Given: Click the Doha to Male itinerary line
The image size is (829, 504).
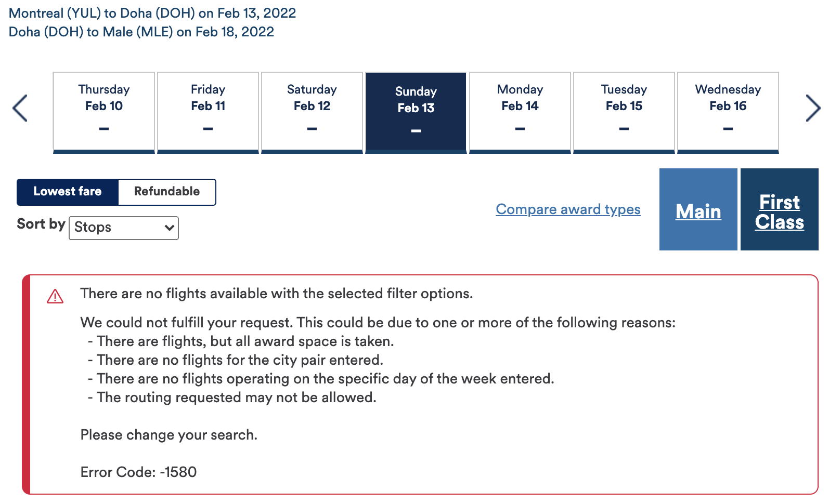Looking at the screenshot, I should (x=141, y=32).
